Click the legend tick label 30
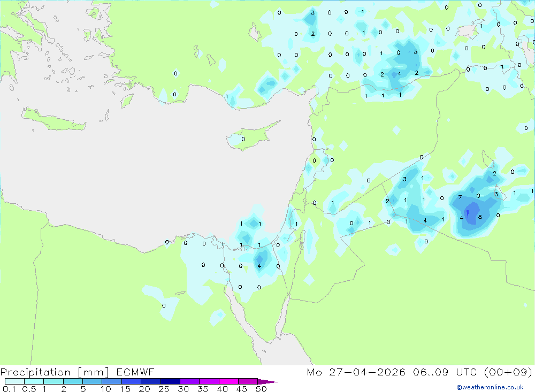535x392 pixels. pyautogui.click(x=184, y=389)
